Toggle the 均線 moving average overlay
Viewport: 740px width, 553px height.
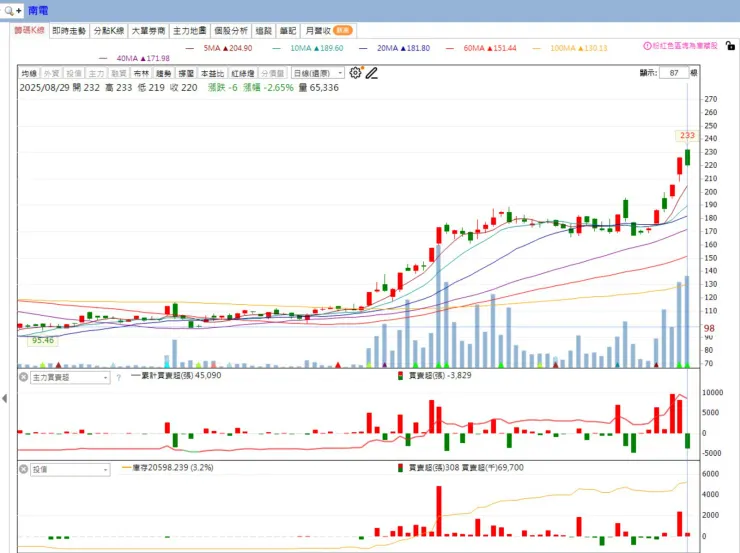29,73
